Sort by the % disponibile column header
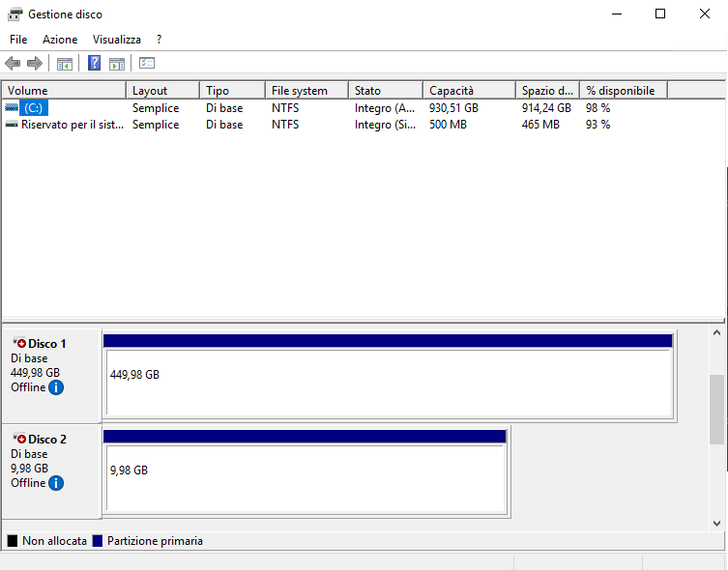The height and width of the screenshot is (570, 728). 624,91
